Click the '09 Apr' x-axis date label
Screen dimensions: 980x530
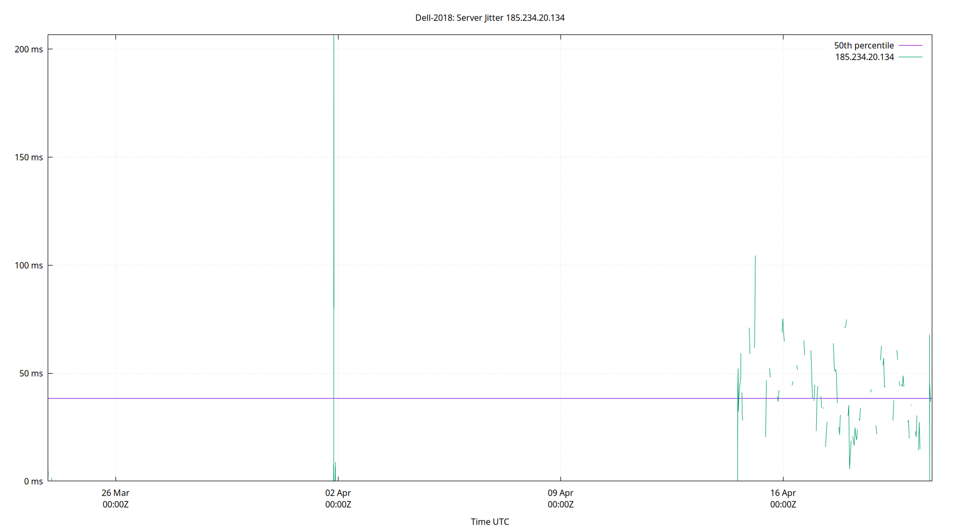[560, 493]
